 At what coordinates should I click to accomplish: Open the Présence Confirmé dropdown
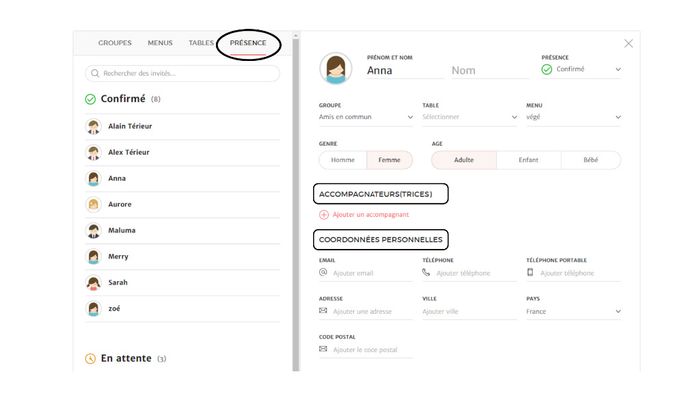581,69
